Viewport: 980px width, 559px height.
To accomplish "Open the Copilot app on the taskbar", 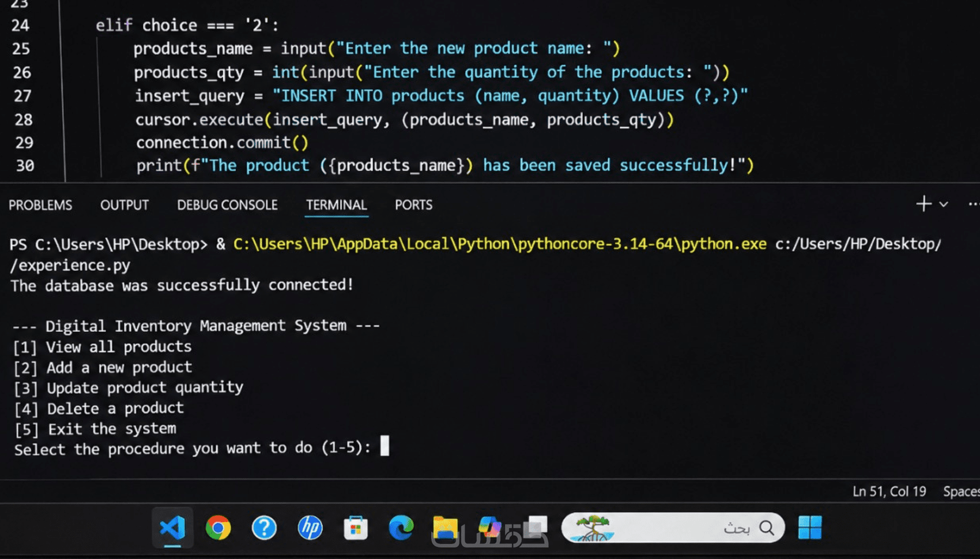I will coord(490,527).
